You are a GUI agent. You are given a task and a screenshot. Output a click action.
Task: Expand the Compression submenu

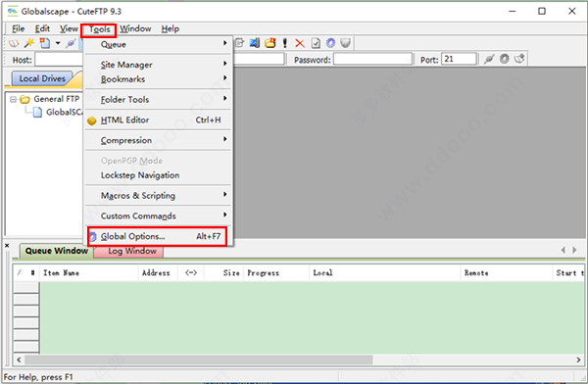tap(158, 140)
